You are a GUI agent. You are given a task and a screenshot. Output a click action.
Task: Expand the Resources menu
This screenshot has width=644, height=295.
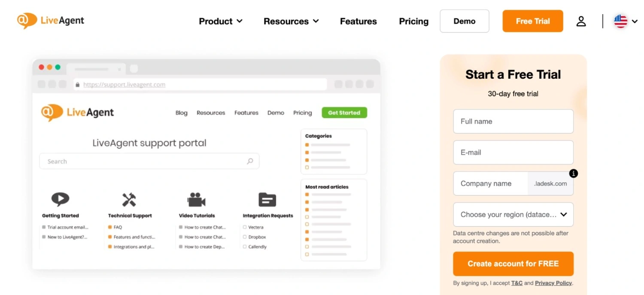[291, 21]
